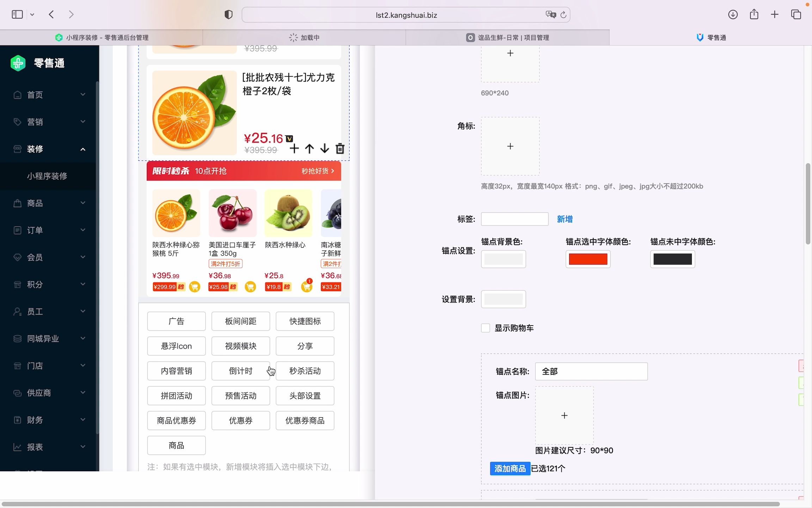Open the black 锚点未中字体颜色 swatch

[672, 259]
